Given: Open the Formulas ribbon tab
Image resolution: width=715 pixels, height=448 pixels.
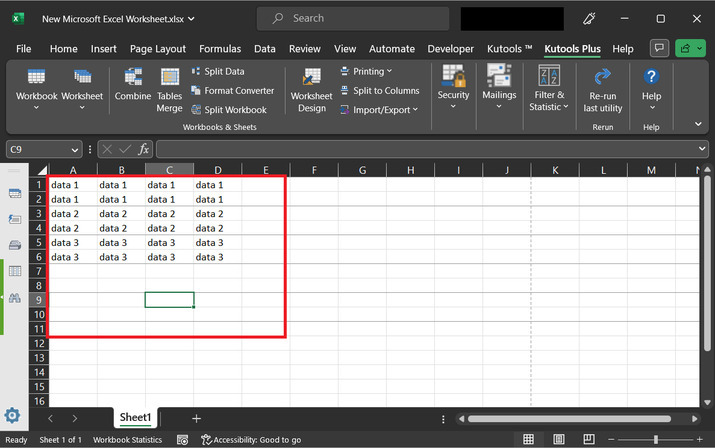Looking at the screenshot, I should [x=220, y=48].
